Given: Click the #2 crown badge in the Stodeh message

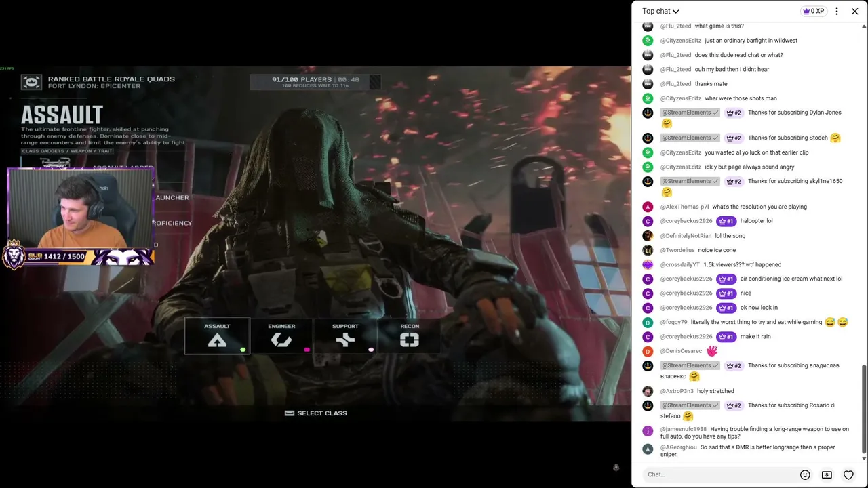Looking at the screenshot, I should (x=734, y=138).
